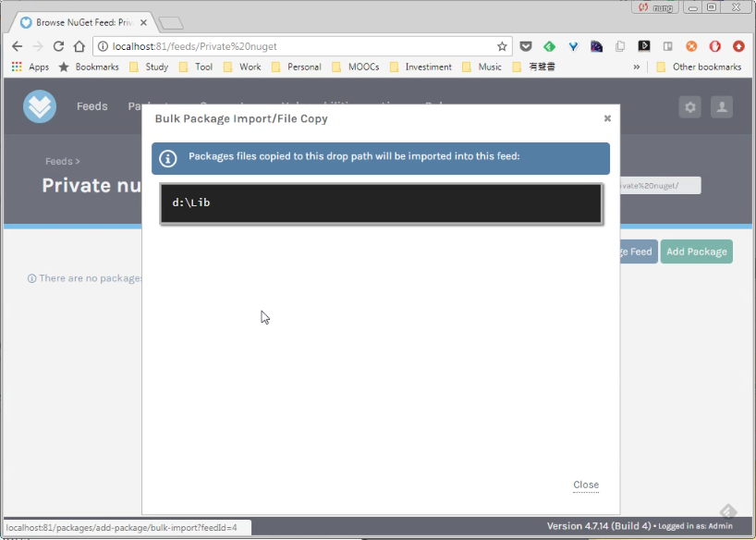Viewport: 756px width, 540px height.
Task: Bookmark this page with the star icon
Action: [502, 46]
